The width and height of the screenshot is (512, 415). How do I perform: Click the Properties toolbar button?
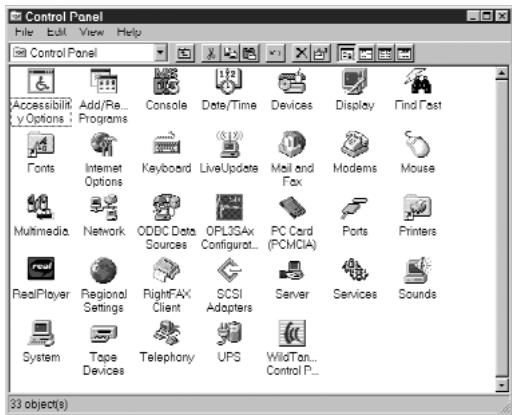click(320, 53)
